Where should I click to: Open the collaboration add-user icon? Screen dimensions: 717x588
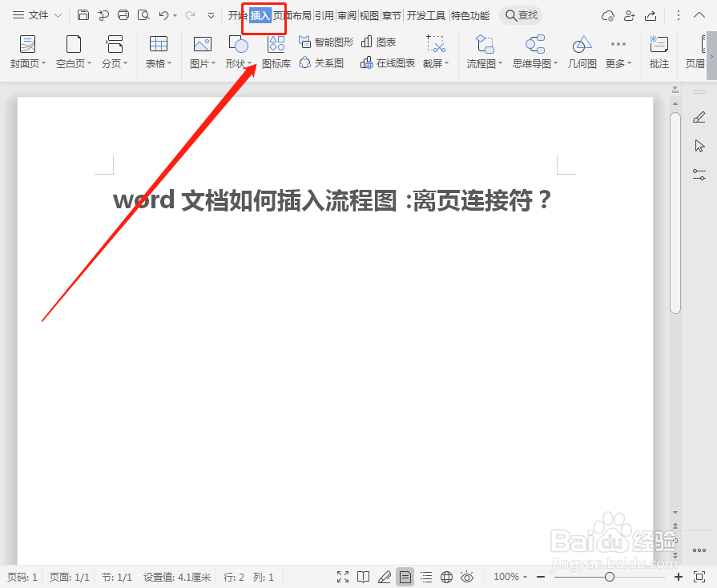[629, 15]
